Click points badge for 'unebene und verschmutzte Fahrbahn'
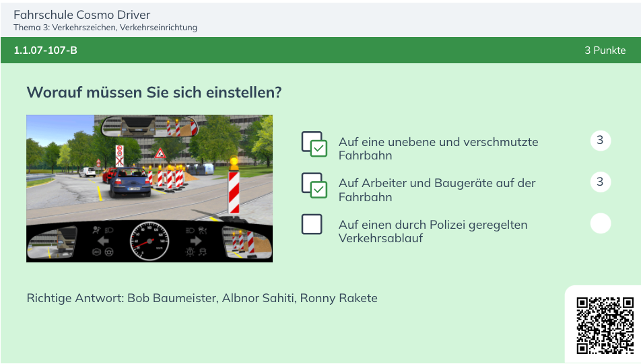641x364 pixels. pos(600,141)
